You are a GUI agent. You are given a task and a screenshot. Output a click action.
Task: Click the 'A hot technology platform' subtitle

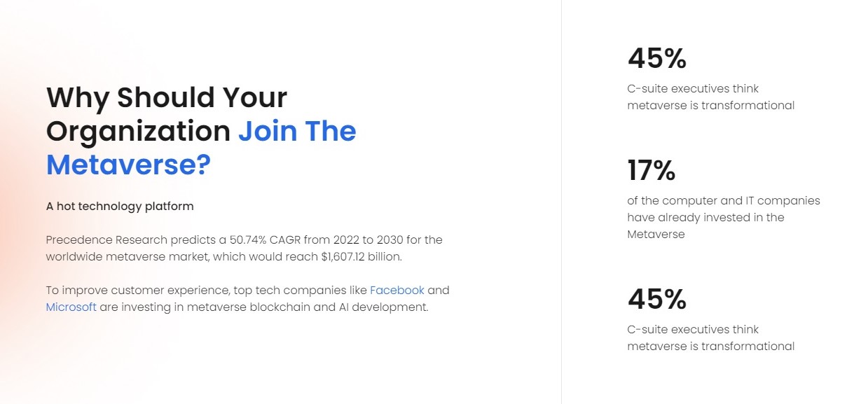point(120,207)
